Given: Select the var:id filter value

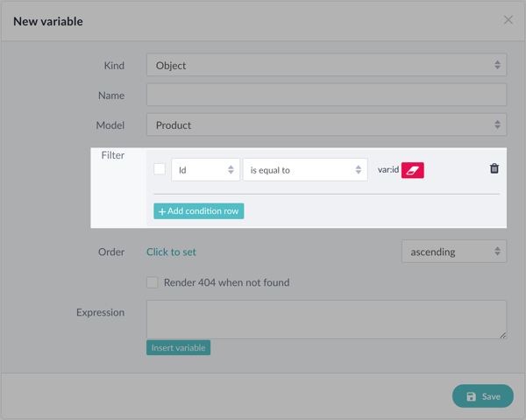Looking at the screenshot, I should pos(387,170).
